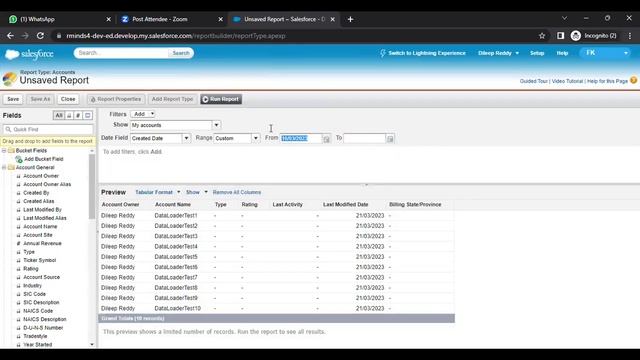Screen dimensions: 640x360
Task: Collapse the Bucket Fields folder
Action: point(4,151)
